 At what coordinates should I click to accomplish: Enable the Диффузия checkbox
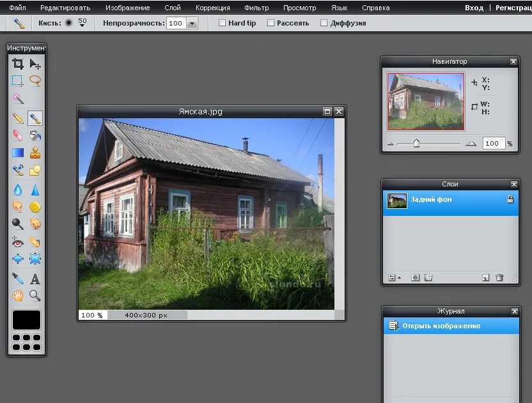pos(324,22)
